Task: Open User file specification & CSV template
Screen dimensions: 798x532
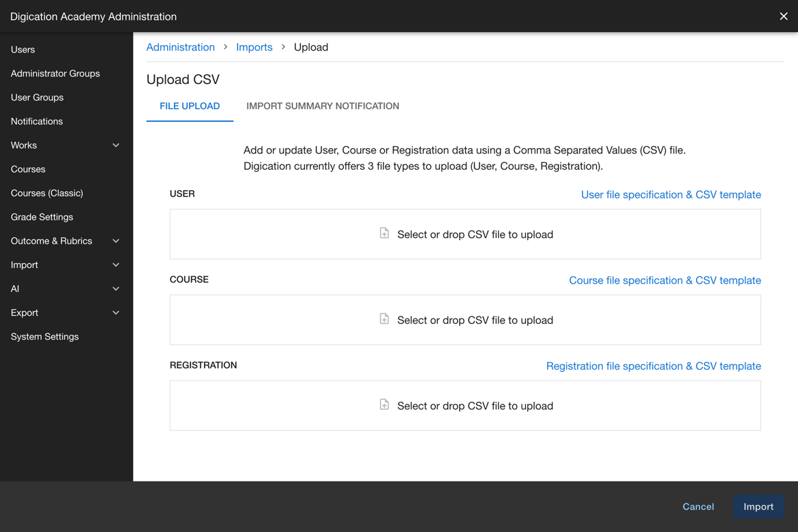Action: pos(670,194)
